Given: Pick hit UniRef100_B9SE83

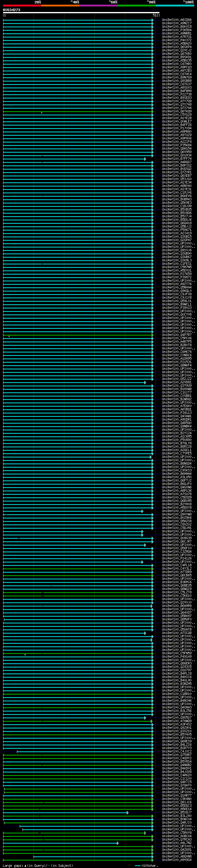Looking at the screenshot, I should (177, 98).
